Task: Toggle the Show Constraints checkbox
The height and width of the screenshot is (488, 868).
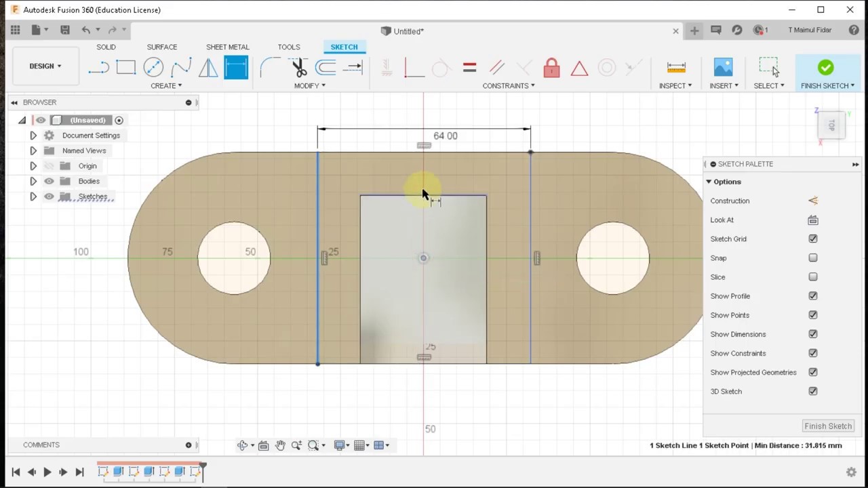Action: (813, 352)
